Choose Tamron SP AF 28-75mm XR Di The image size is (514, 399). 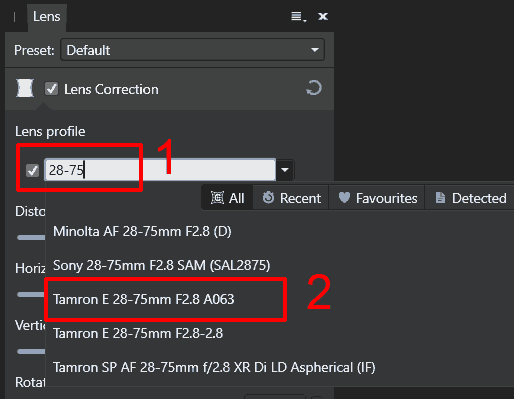point(214,367)
